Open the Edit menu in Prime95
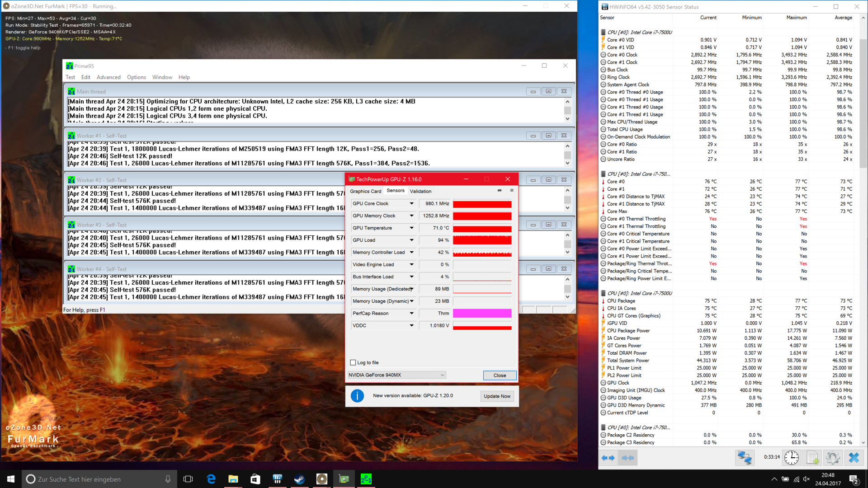 [x=86, y=77]
